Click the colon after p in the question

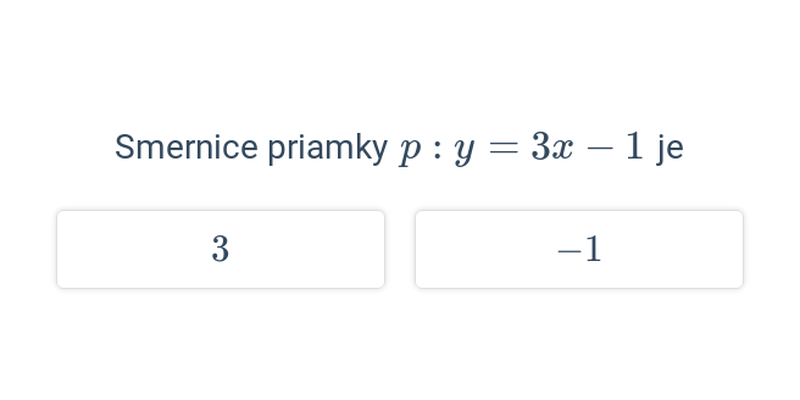(437, 149)
